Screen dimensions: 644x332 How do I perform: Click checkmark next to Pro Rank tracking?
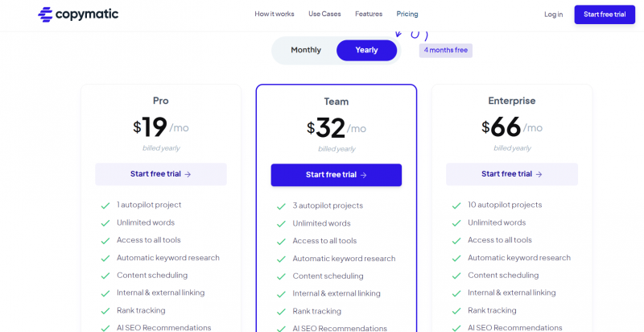point(105,311)
